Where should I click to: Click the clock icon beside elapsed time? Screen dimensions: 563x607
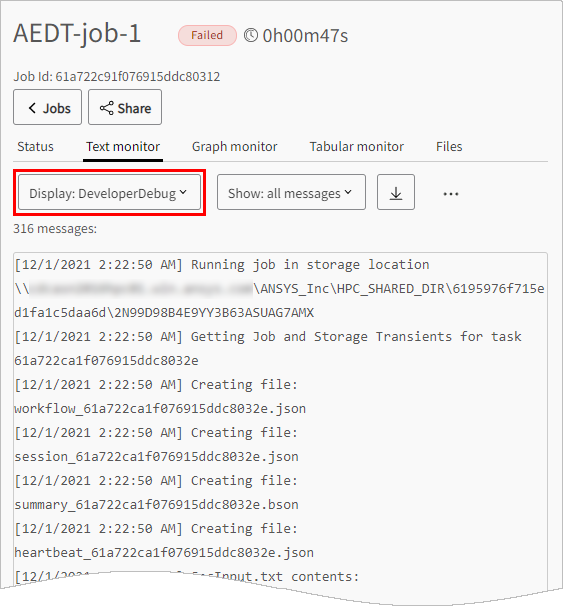point(251,36)
